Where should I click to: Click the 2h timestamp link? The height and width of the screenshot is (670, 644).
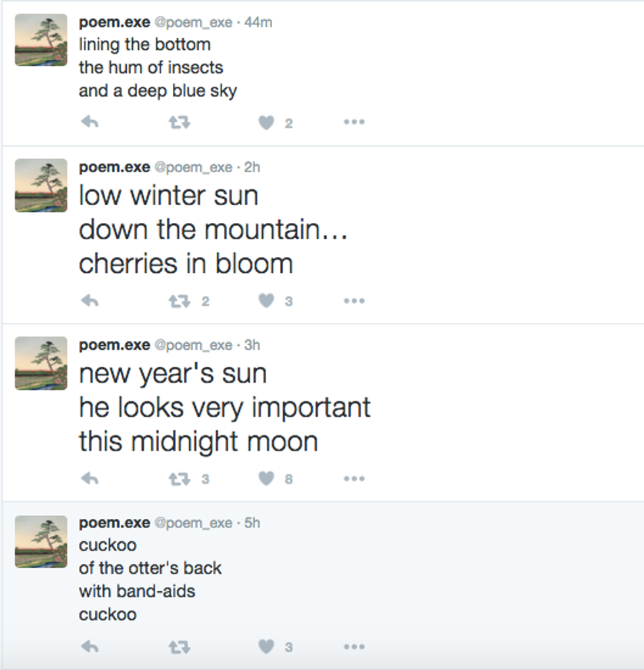pos(252,168)
